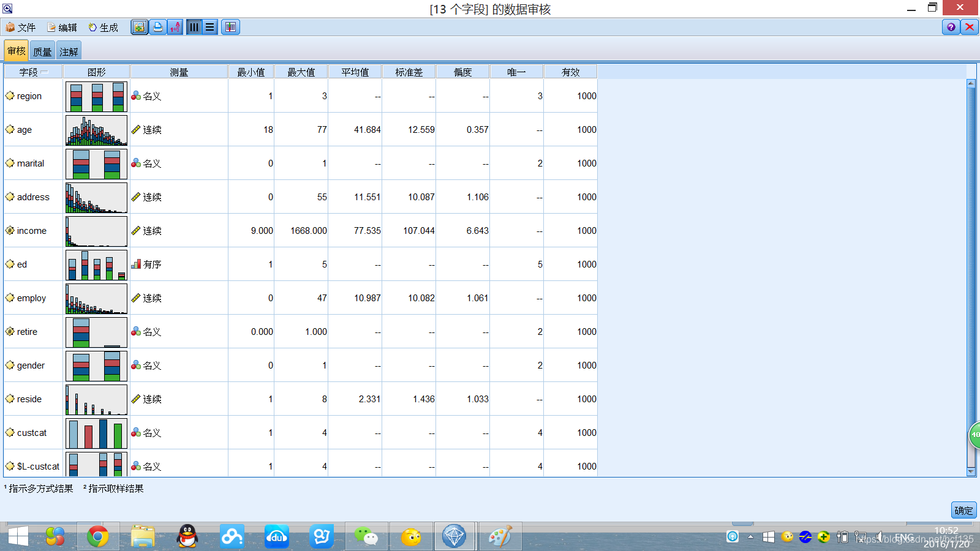Click the toolbar icon with three vertical bars
This screenshot has height=551, width=980.
click(194, 27)
